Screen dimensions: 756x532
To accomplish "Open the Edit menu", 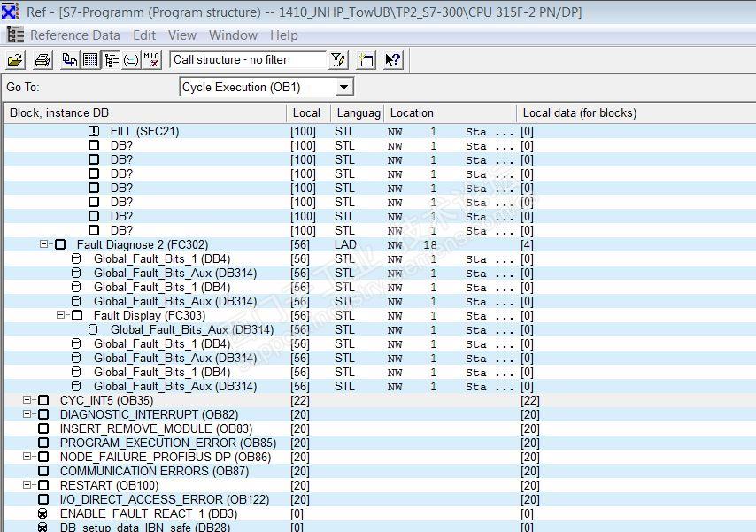I will [144, 35].
